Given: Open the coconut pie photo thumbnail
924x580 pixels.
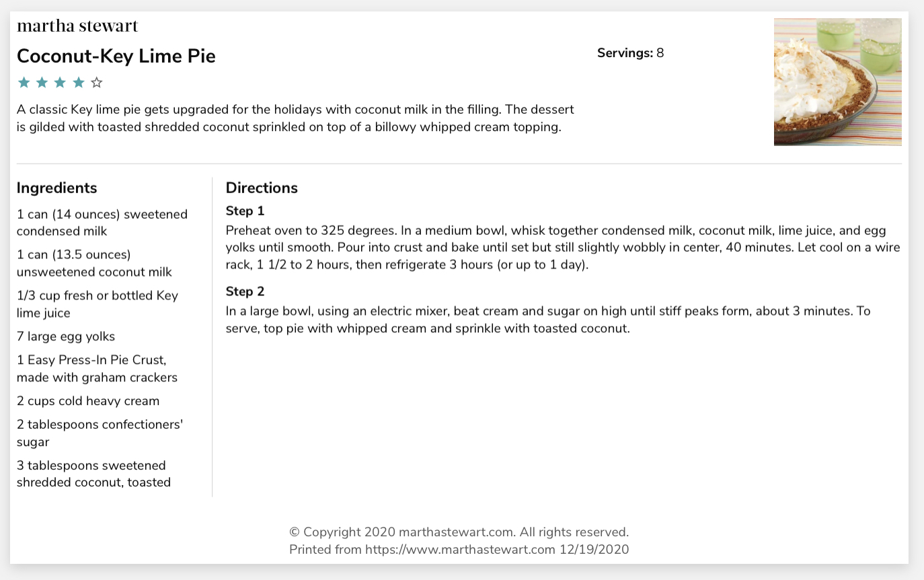Looking at the screenshot, I should tap(837, 81).
